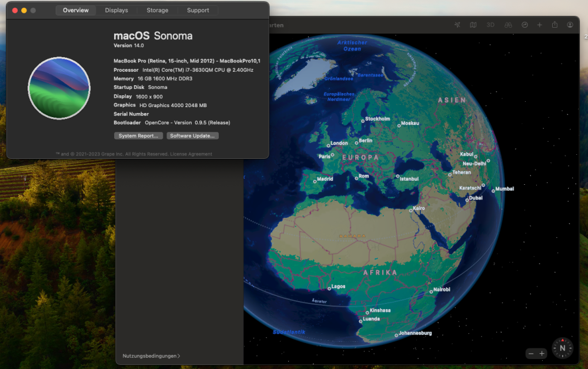Toggle the 3D view button in Maps

490,25
